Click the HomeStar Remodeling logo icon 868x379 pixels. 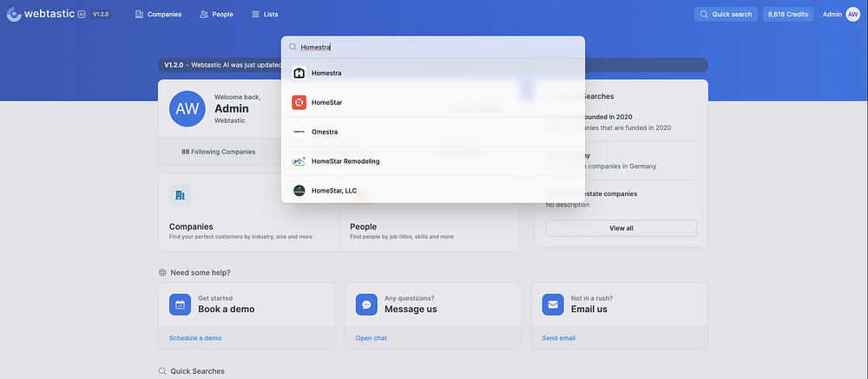(299, 161)
